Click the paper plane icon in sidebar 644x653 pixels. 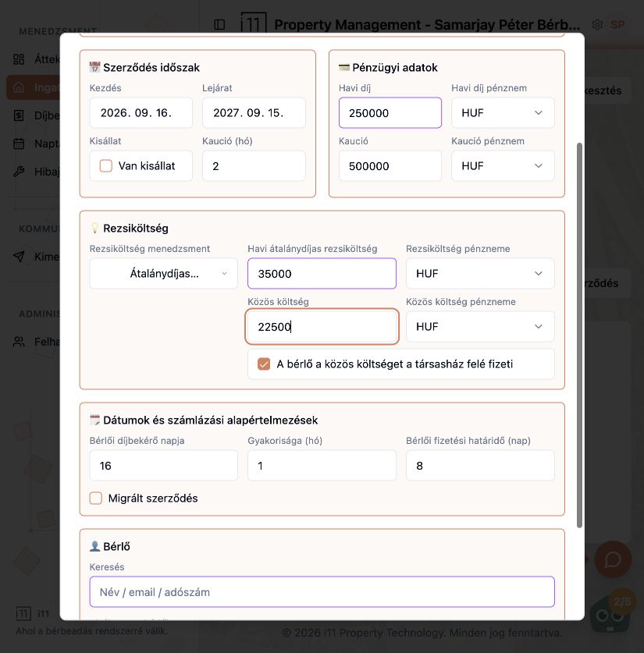(x=19, y=257)
